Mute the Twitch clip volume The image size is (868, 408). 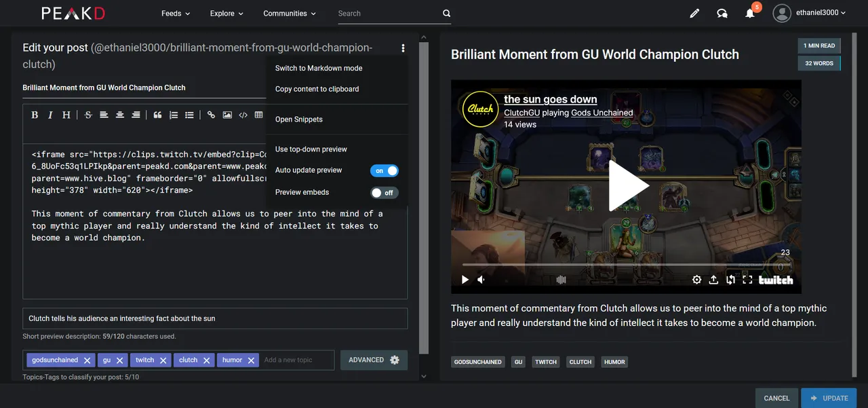[x=481, y=280]
